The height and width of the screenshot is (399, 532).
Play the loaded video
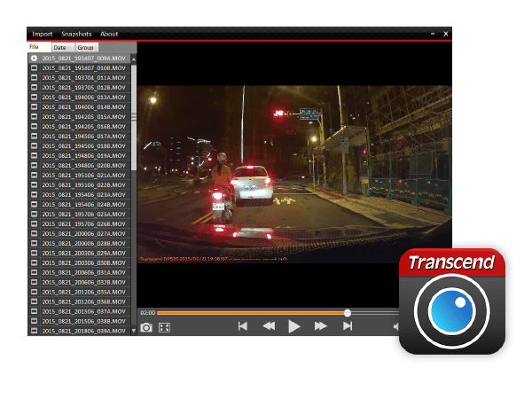[294, 326]
